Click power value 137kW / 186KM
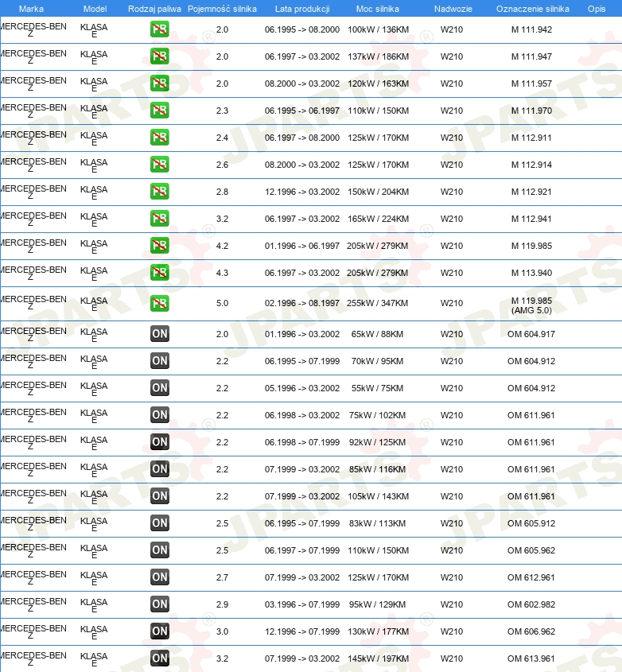 pos(378,56)
